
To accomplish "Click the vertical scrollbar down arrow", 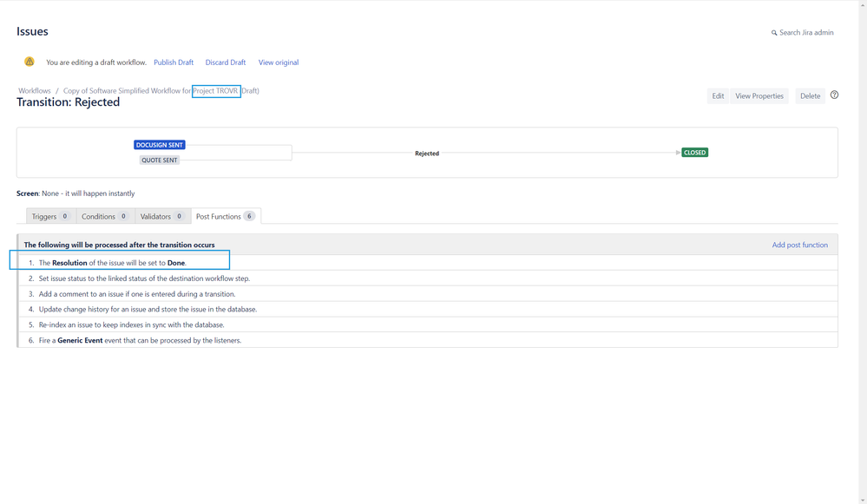I will 863,501.
